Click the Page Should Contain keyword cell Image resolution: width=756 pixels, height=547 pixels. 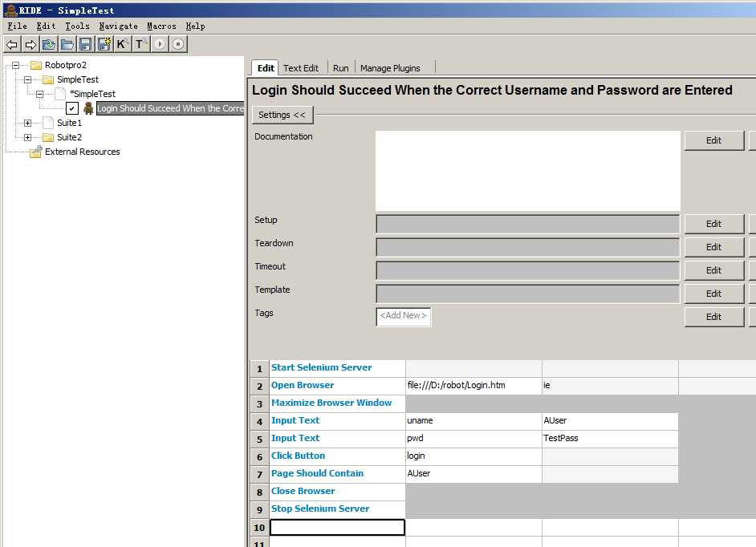pyautogui.click(x=338, y=474)
